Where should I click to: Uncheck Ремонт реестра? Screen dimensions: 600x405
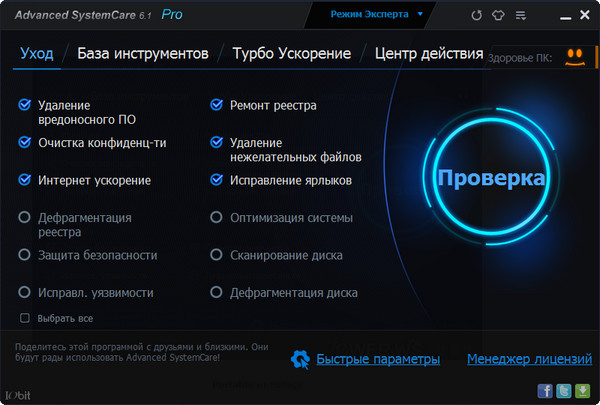tap(217, 105)
